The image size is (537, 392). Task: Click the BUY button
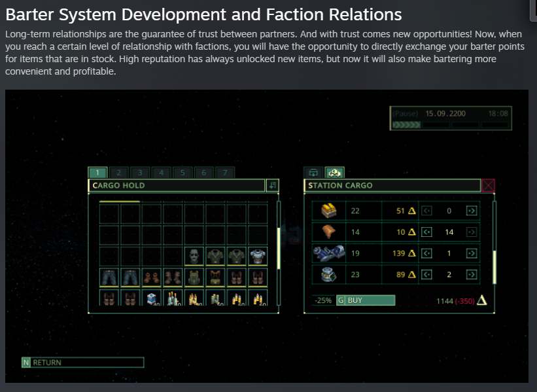pyautogui.click(x=366, y=300)
